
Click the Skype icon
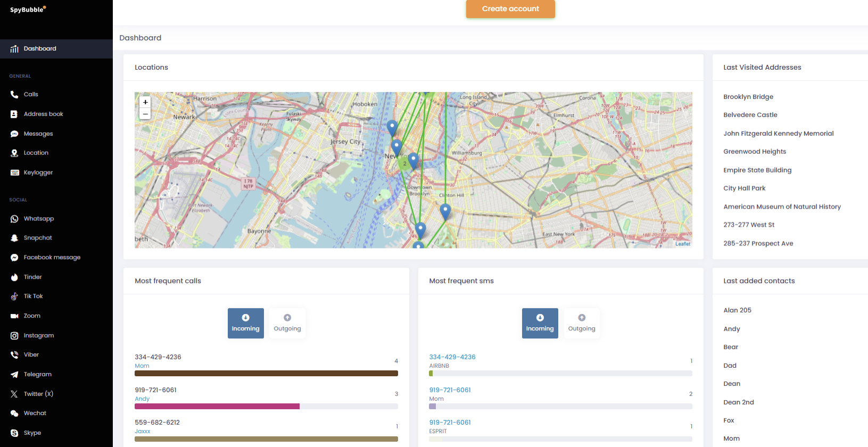(x=14, y=433)
